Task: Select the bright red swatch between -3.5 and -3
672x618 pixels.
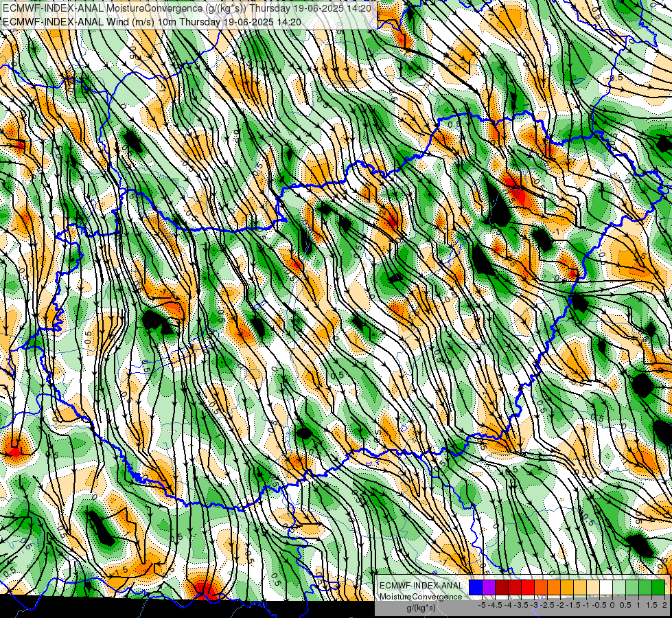Action: tap(528, 587)
